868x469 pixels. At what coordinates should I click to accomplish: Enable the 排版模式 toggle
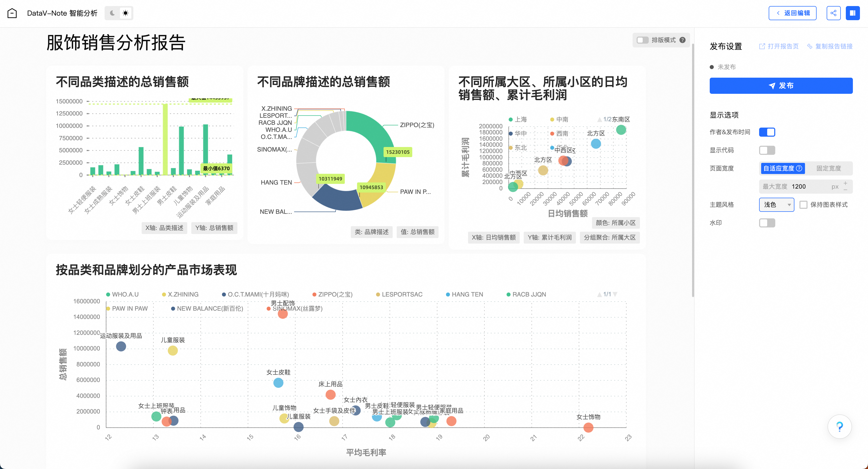(642, 40)
